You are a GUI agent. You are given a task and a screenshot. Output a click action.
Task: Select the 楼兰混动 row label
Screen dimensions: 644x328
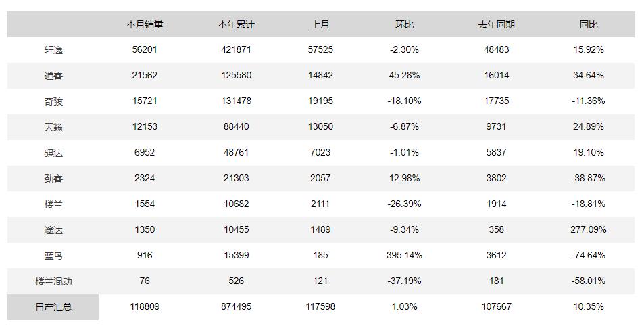pyautogui.click(x=53, y=281)
